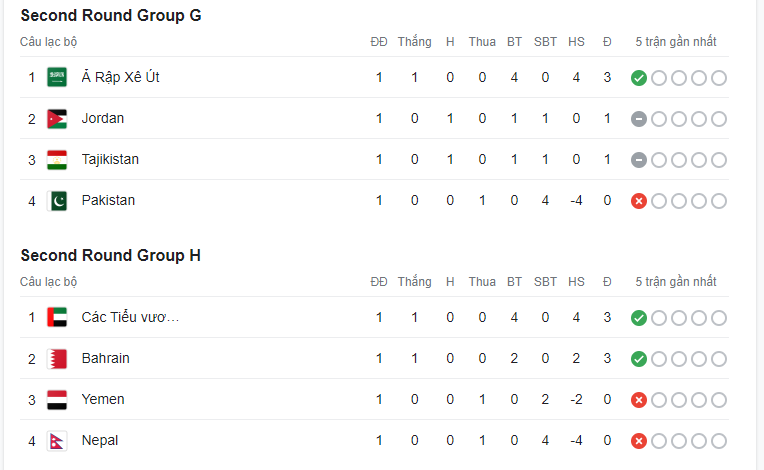Click the Nepal flag icon

57,440
